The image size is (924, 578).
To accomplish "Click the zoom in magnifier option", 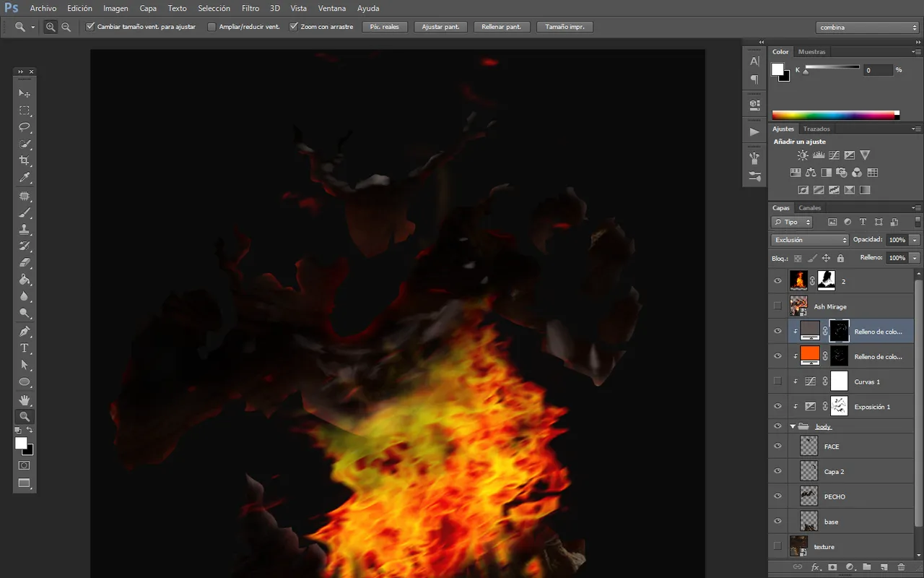I will 51,27.
